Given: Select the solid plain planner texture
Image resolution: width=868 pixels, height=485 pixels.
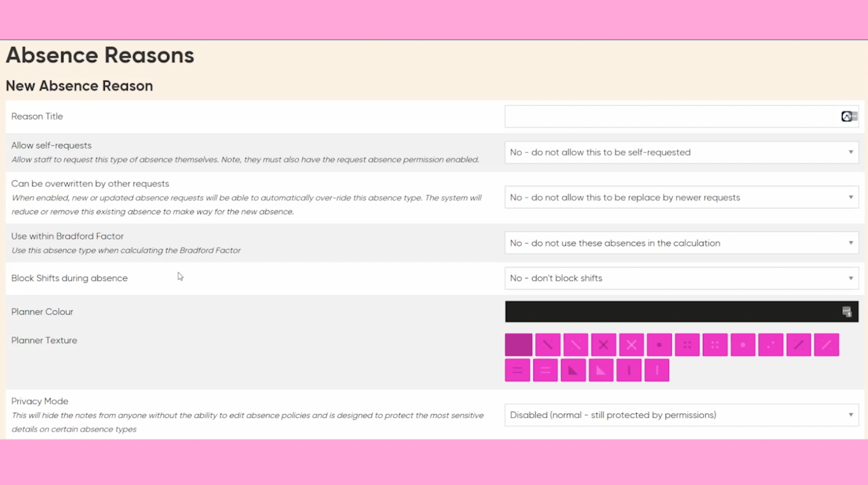Looking at the screenshot, I should pos(519,345).
